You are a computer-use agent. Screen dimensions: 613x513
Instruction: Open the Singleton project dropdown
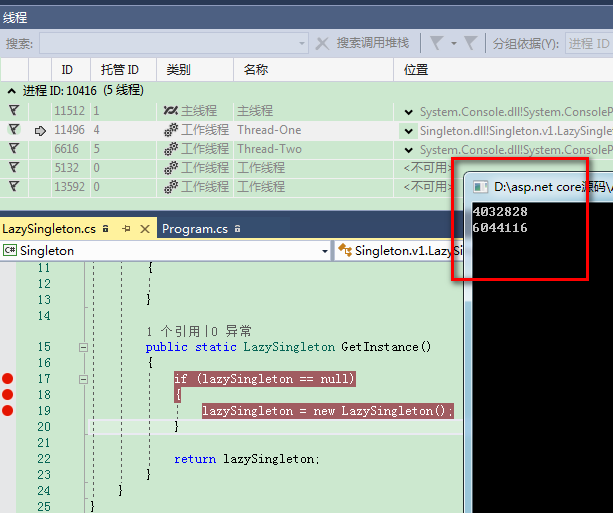click(324, 251)
